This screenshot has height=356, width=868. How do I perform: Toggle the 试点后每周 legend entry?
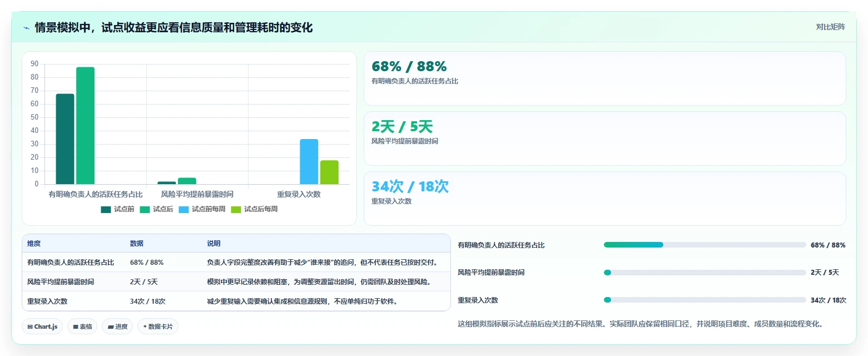254,209
